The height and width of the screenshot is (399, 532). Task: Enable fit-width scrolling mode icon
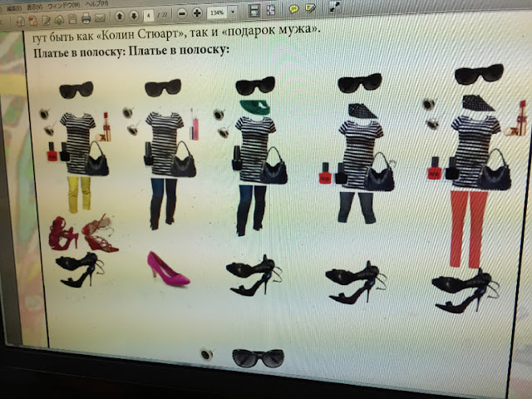pyautogui.click(x=254, y=11)
